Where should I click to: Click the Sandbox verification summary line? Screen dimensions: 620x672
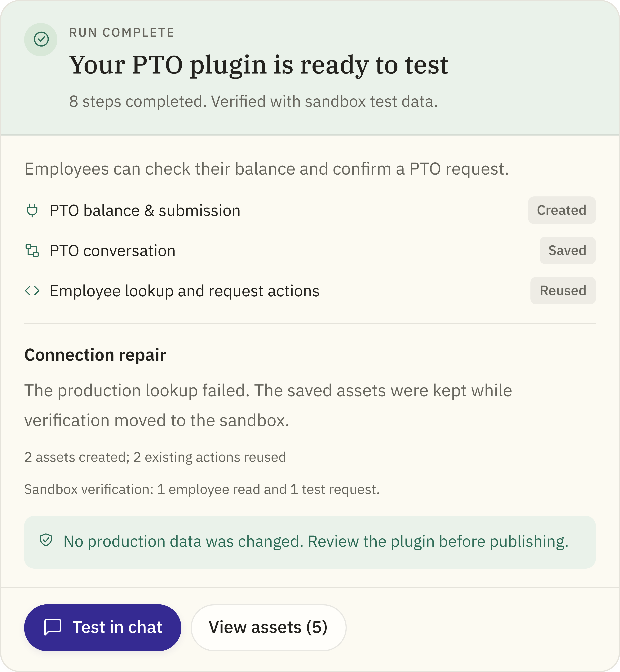click(x=202, y=489)
